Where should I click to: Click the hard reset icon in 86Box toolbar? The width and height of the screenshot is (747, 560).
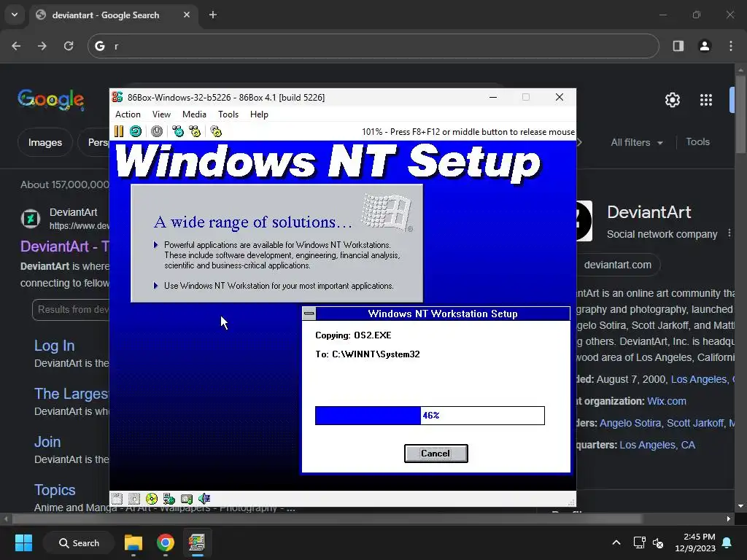(x=136, y=131)
